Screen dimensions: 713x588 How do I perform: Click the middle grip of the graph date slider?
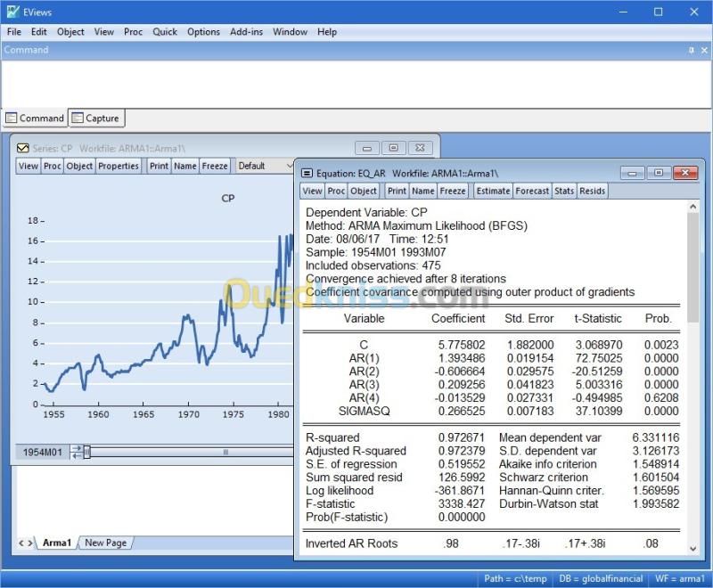click(225, 452)
